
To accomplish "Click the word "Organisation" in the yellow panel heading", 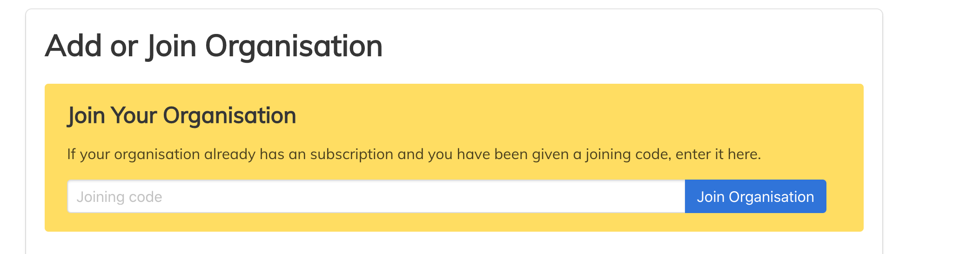I will pyautogui.click(x=229, y=115).
